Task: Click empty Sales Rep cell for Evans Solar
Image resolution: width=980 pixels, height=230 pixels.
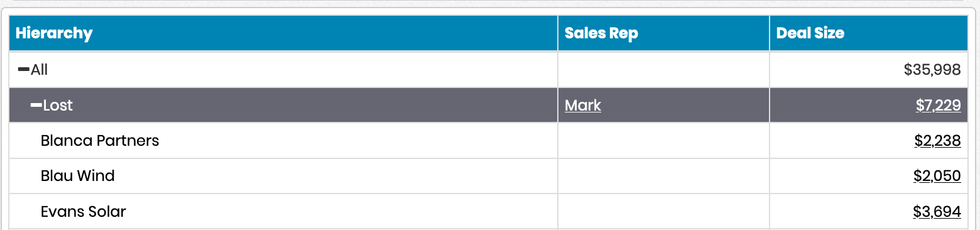Action: tap(663, 212)
